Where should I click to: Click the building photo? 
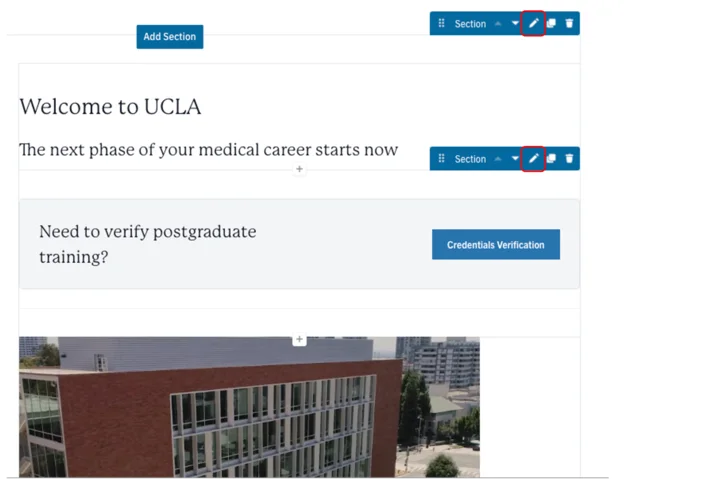coord(249,410)
